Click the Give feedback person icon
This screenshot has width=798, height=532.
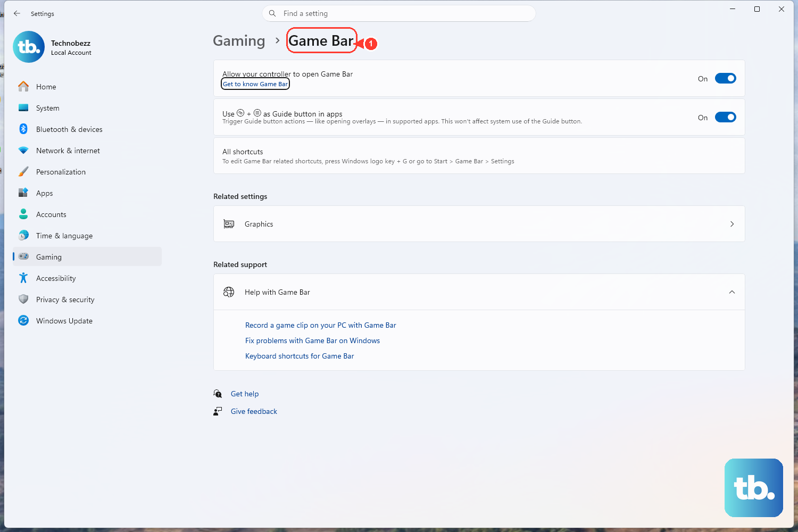click(x=218, y=411)
